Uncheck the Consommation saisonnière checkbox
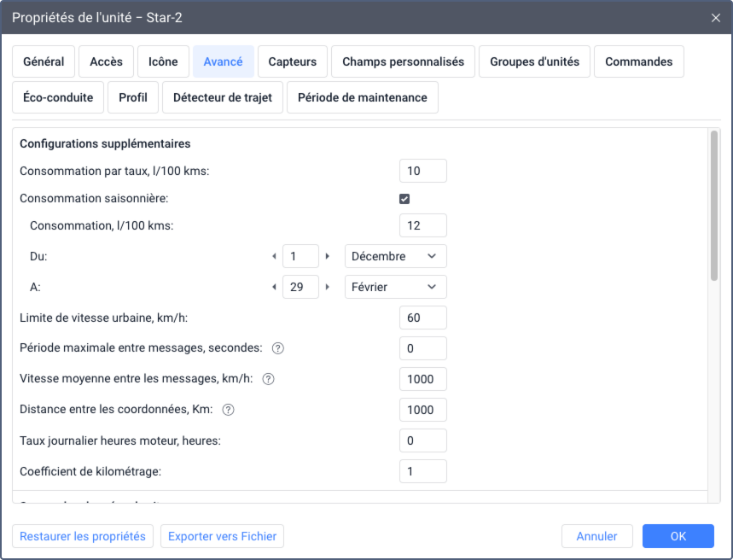The image size is (733, 560). (404, 199)
